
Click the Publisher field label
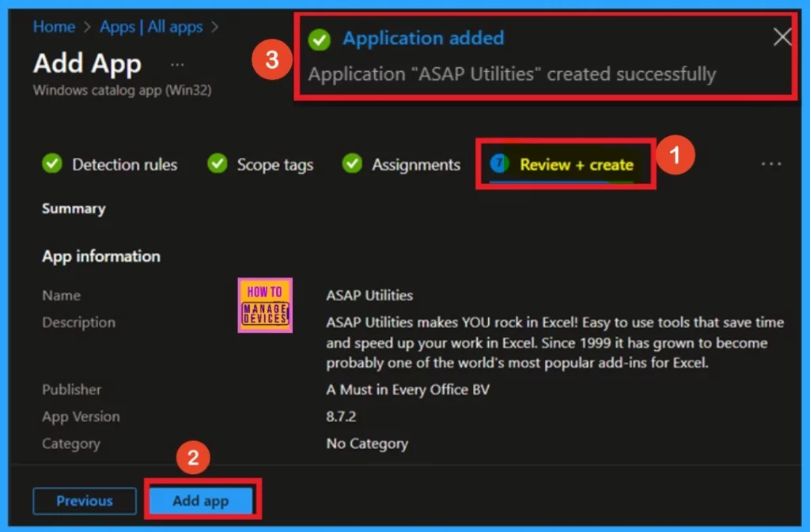[x=72, y=390]
